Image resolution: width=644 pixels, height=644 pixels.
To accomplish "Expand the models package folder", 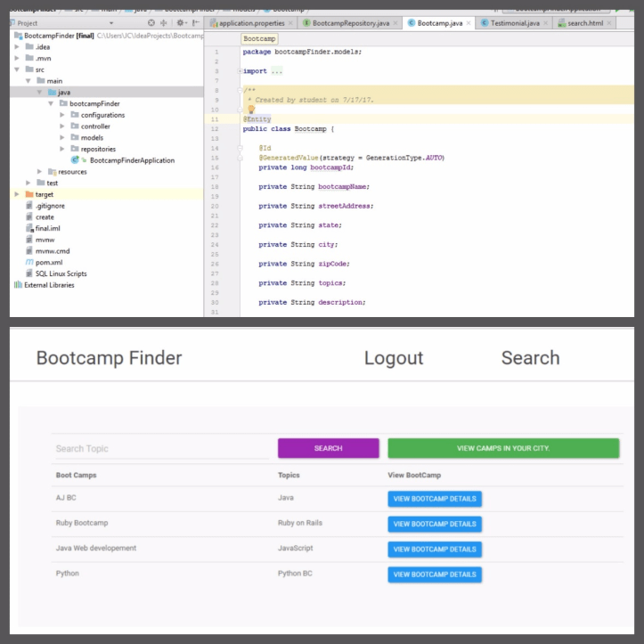I will point(62,138).
